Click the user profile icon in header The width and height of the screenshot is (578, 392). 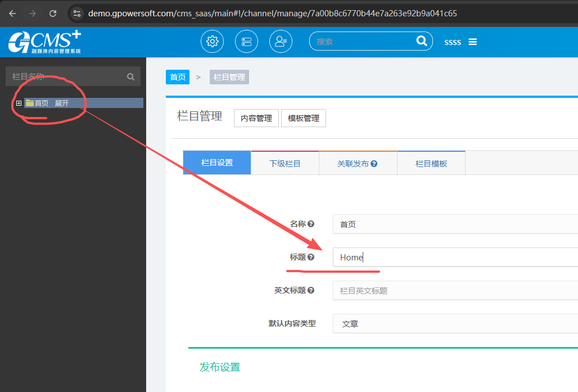coord(281,42)
